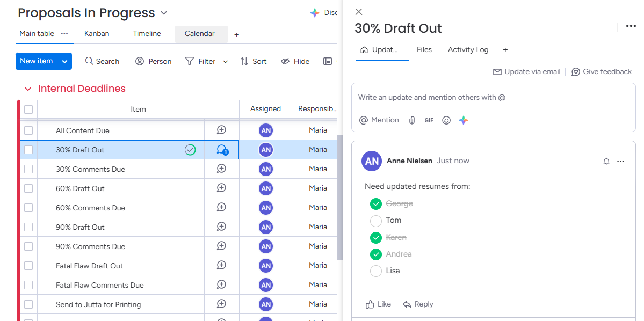Open the Activity Log tab
This screenshot has height=321, width=644.
click(468, 49)
